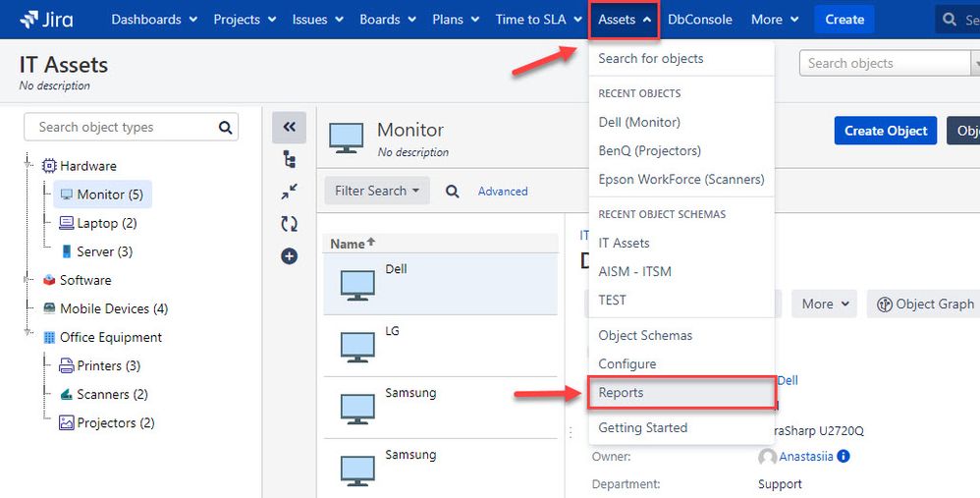
Task: Click the Dell monitor thumbnail icon
Action: coord(357,286)
